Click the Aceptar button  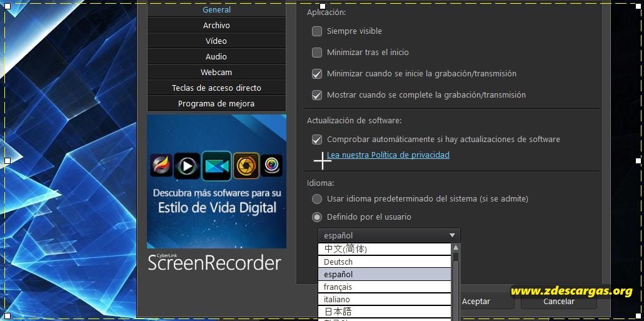(x=476, y=301)
